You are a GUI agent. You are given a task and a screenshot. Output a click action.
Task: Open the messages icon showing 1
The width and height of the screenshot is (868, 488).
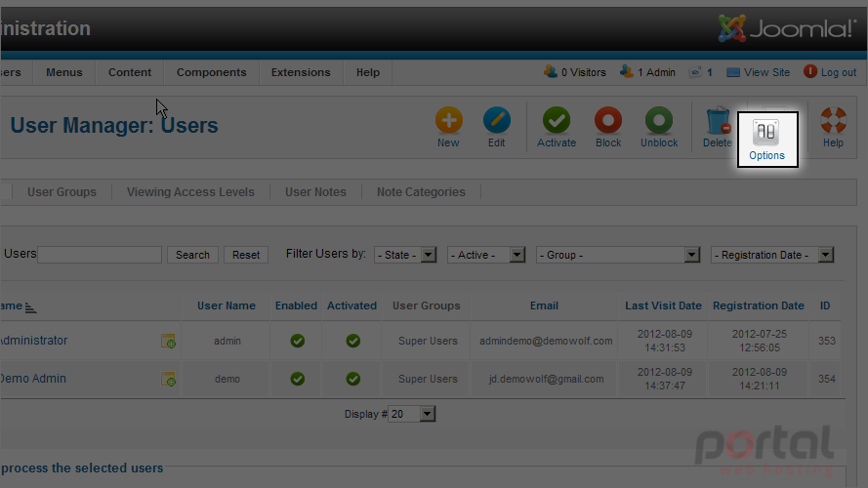point(695,72)
